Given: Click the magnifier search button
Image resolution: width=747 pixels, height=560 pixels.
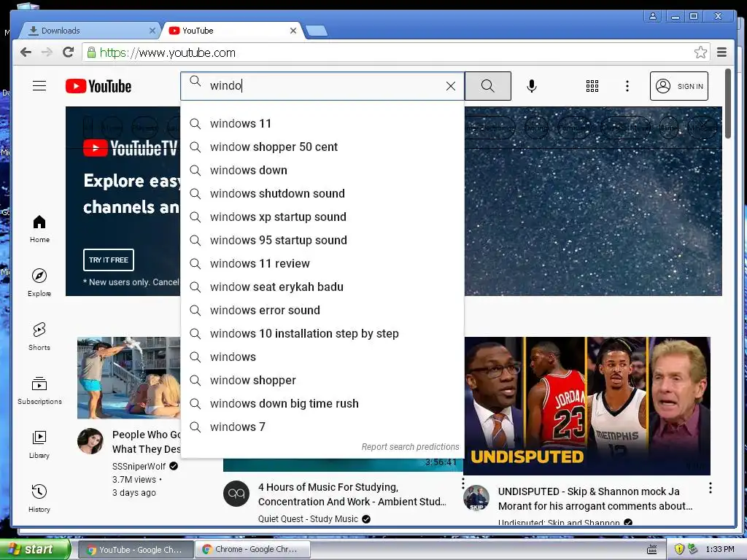Looking at the screenshot, I should click(487, 86).
